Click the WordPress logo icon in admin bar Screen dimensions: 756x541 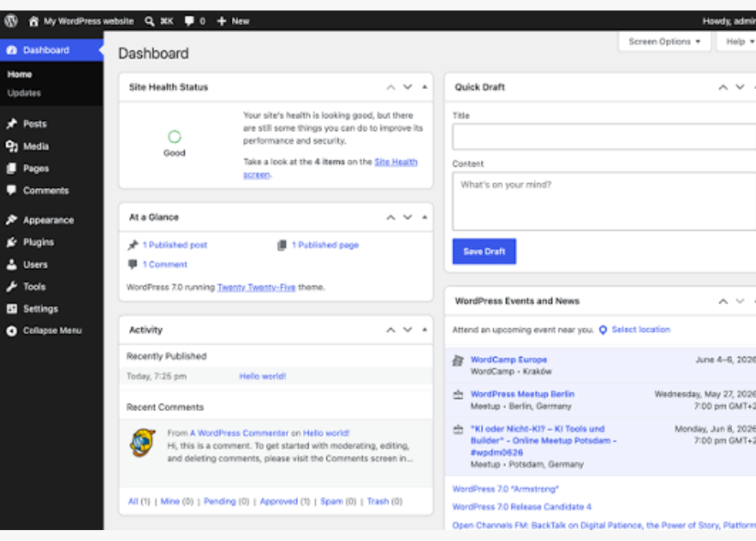[x=11, y=21]
